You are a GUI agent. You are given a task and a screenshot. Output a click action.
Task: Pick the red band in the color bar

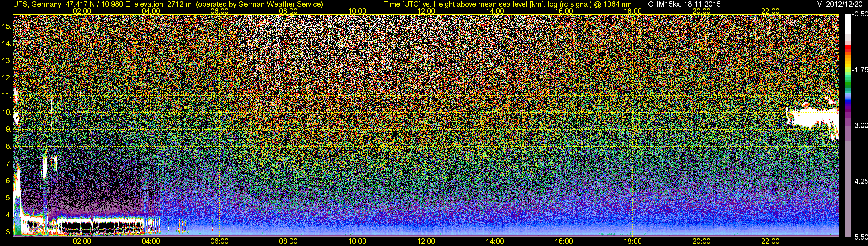(x=848, y=49)
